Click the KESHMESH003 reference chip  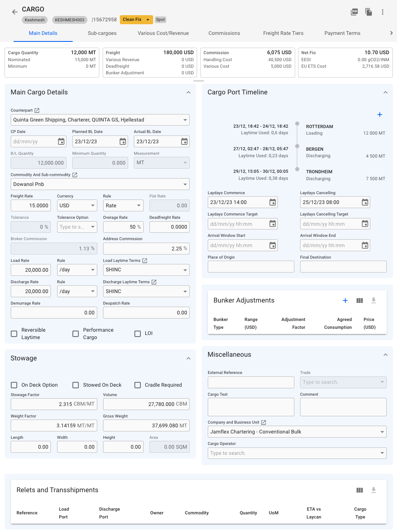tap(69, 20)
